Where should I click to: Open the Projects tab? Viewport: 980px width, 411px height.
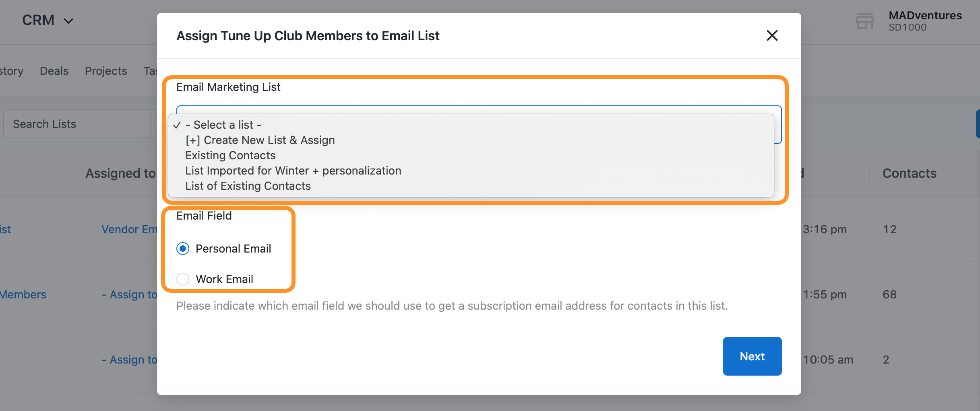(x=106, y=71)
